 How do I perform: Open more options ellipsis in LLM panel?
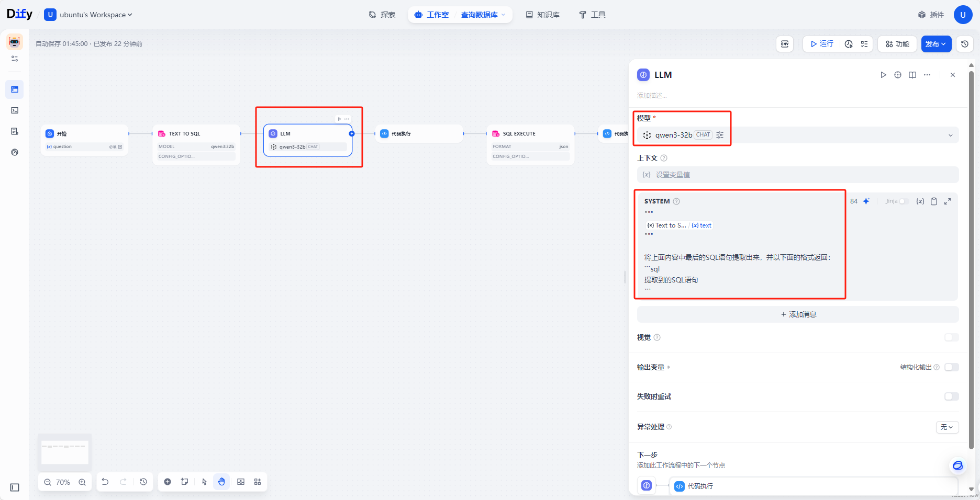927,75
